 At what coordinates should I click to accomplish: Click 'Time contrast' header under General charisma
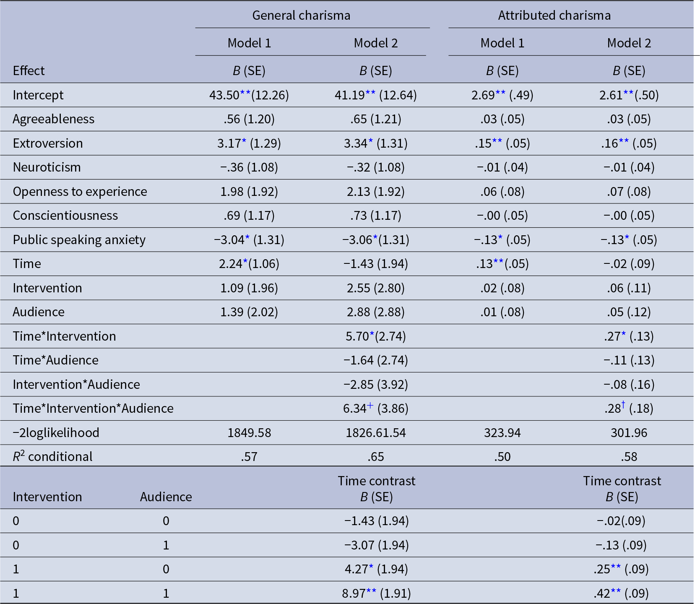377,481
